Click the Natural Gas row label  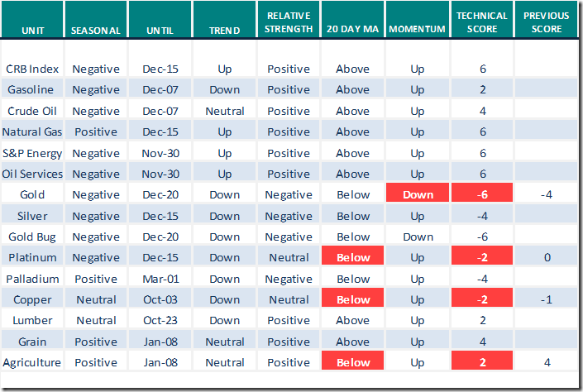33,132
